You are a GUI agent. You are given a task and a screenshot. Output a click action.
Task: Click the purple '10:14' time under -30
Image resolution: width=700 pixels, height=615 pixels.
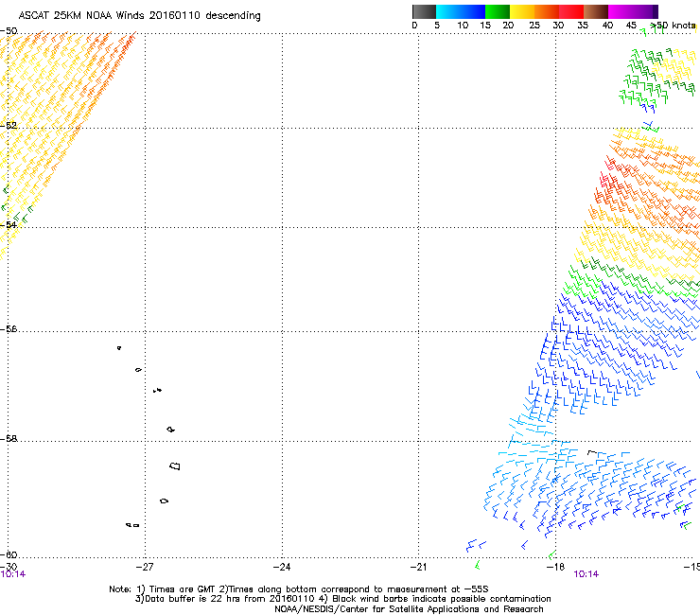pos(13,574)
